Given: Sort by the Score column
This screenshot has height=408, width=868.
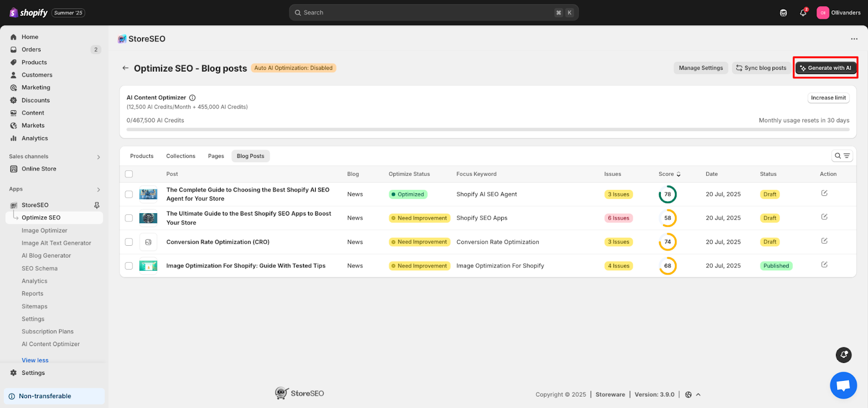Looking at the screenshot, I should coord(669,174).
